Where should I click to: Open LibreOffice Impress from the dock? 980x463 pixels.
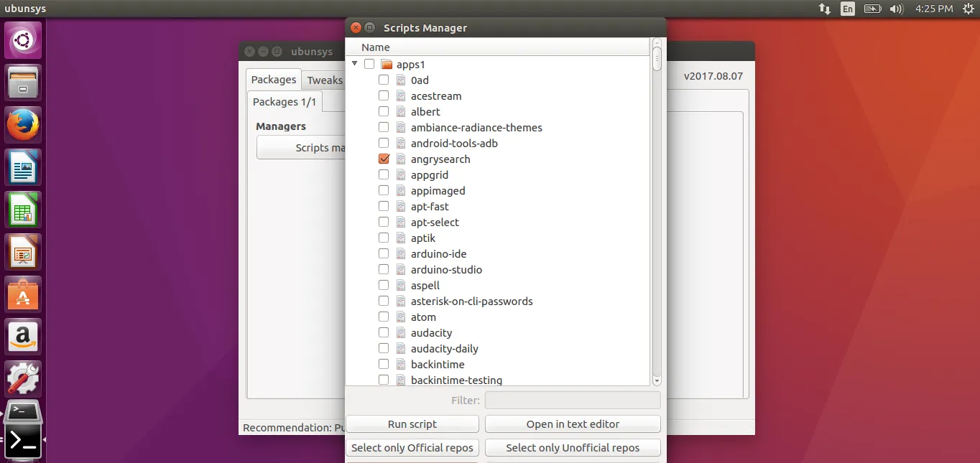point(23,252)
